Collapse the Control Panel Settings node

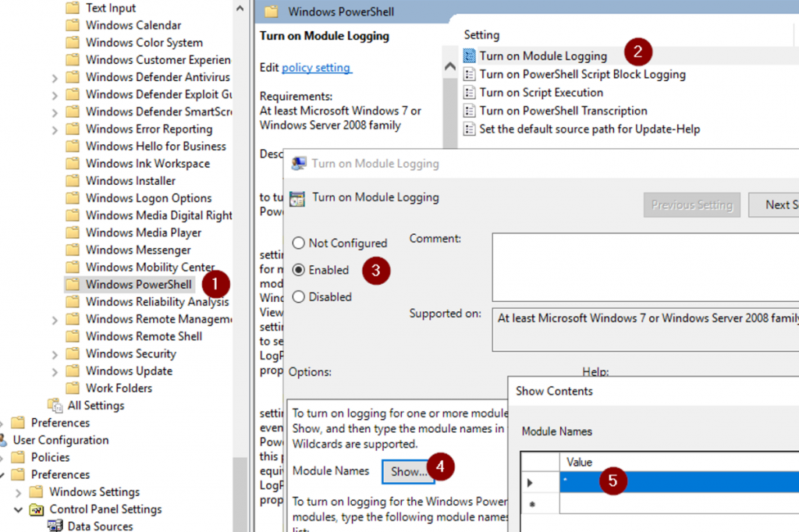coord(19,509)
